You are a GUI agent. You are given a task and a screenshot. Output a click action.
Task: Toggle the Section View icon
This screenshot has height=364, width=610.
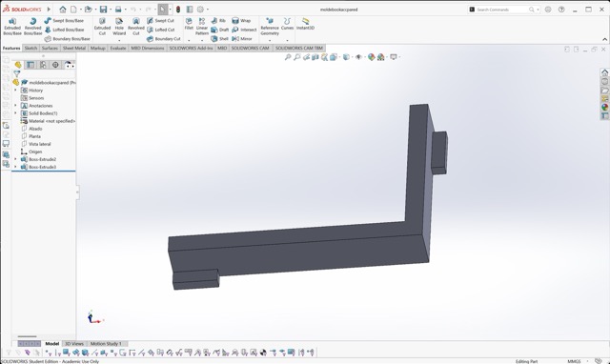click(x=315, y=57)
